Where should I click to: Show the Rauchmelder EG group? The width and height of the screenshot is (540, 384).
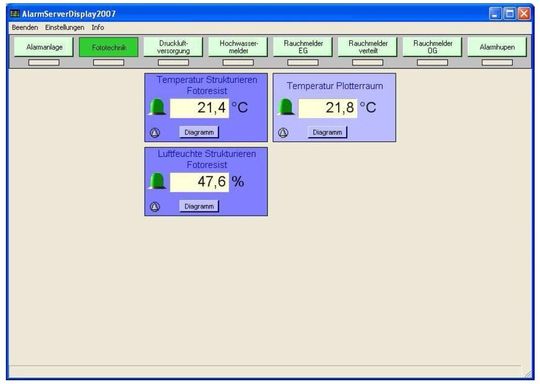click(303, 47)
